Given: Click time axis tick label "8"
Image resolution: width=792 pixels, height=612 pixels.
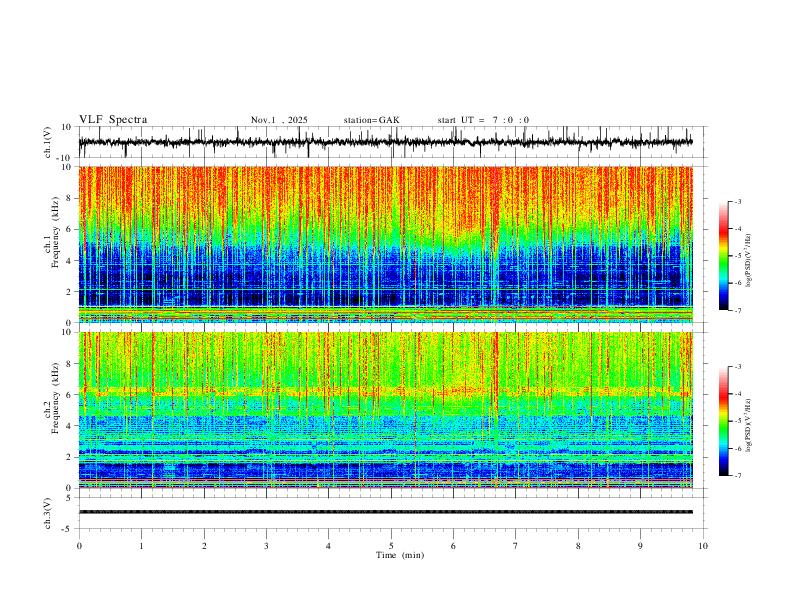Looking at the screenshot, I should (578, 546).
